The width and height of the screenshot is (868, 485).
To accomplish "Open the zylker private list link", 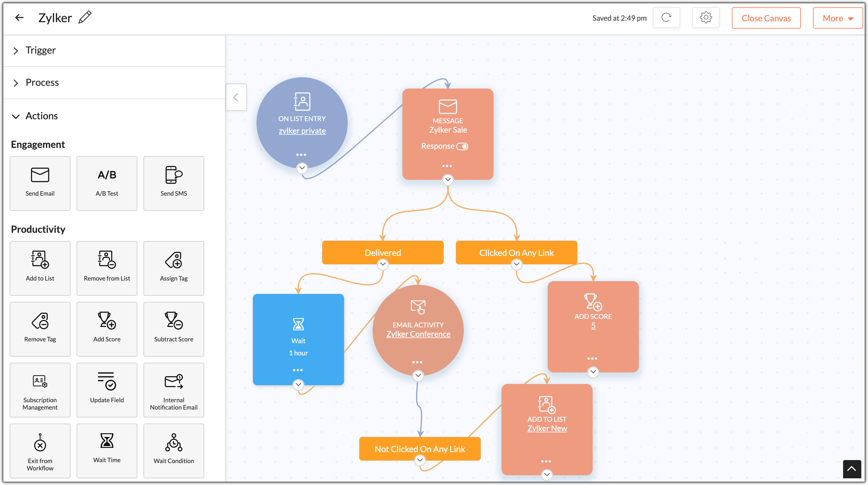I will 302,131.
